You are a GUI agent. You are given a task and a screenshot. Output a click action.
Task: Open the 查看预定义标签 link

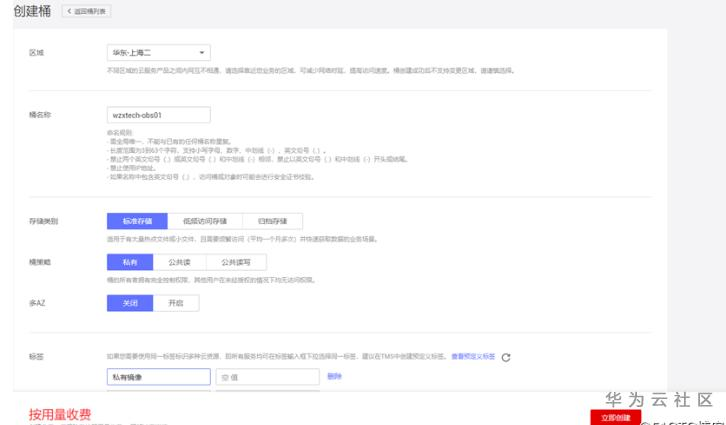coord(473,356)
